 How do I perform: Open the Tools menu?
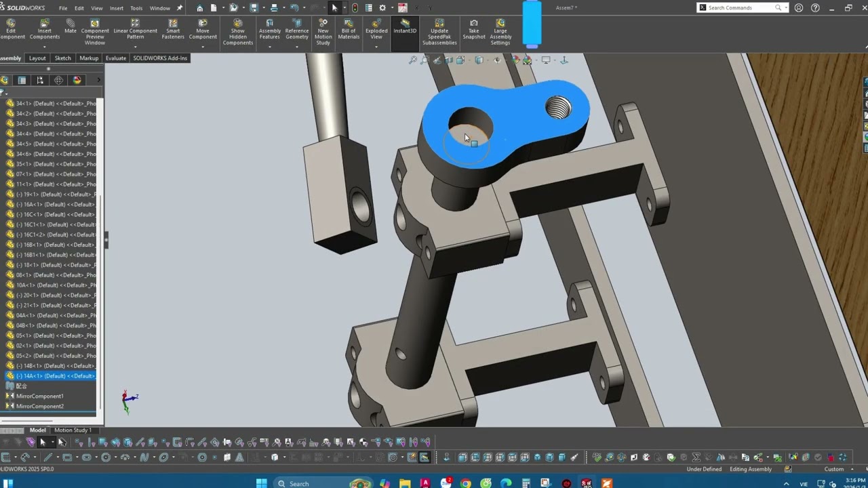point(136,8)
